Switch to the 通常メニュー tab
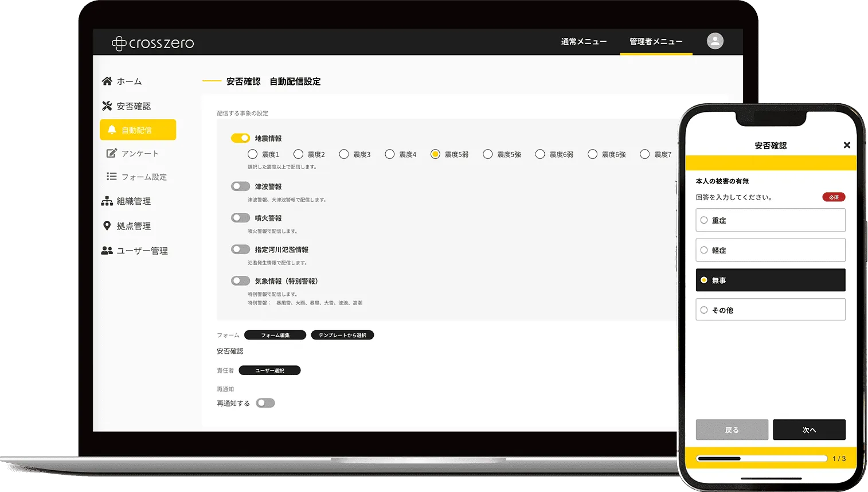 tap(582, 41)
